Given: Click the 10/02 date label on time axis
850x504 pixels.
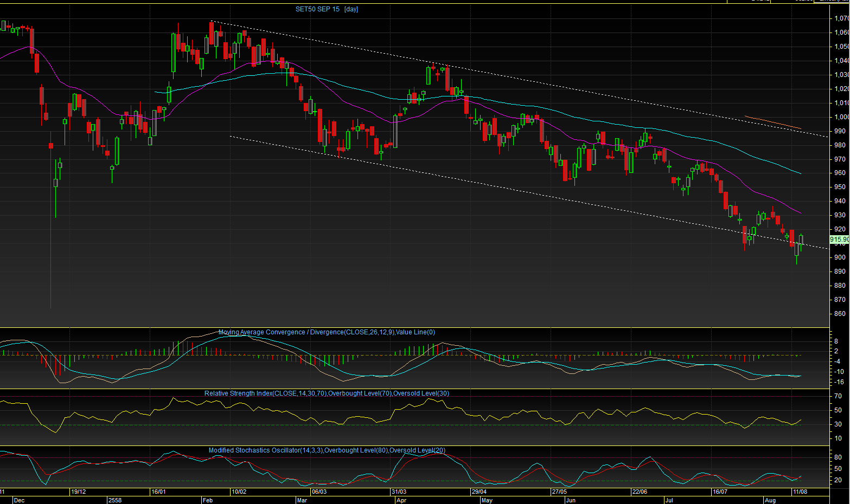Looking at the screenshot, I should coord(239,492).
